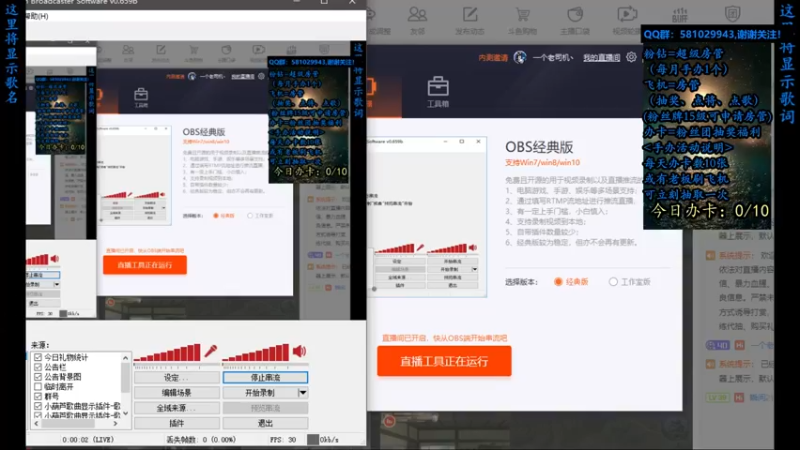
Task: Click large orange 直播工具正在运行 button in right capture
Action: pyautogui.click(x=444, y=361)
